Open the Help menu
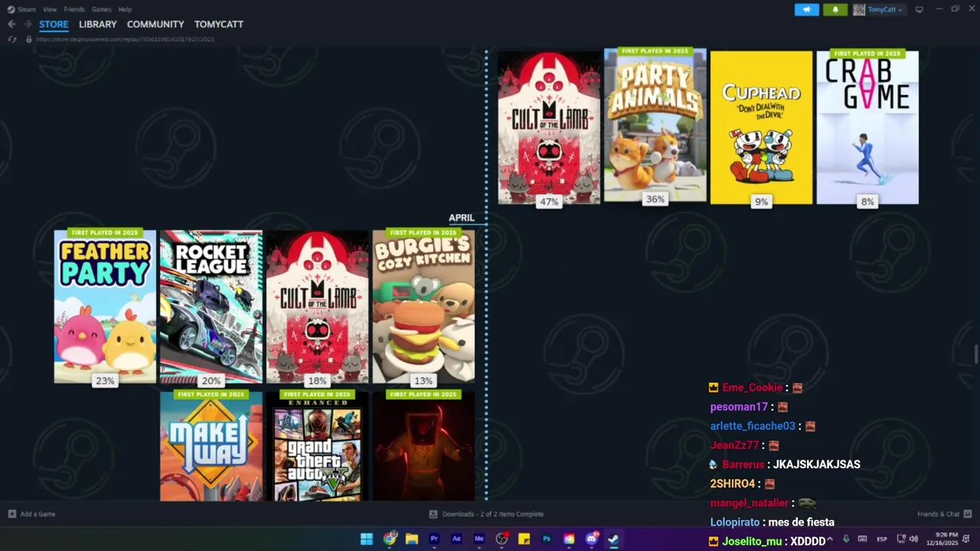This screenshot has height=551, width=980. (125, 9)
